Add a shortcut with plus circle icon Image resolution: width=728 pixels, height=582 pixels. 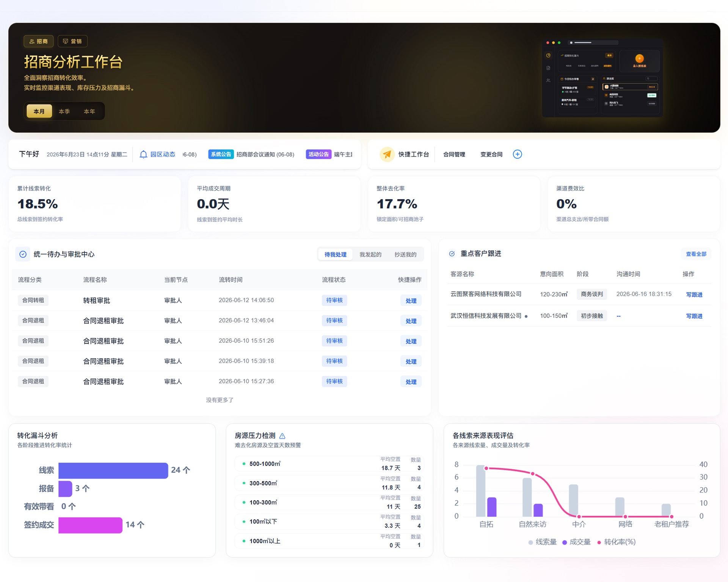[x=517, y=154]
